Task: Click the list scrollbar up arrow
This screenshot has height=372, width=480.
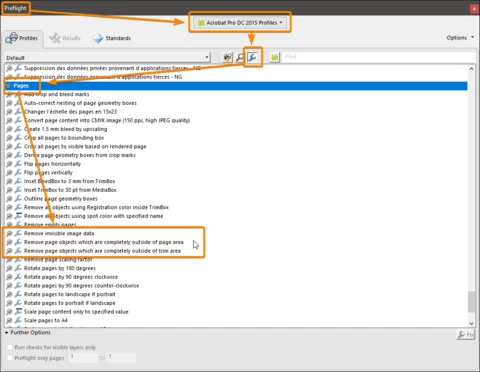Action: click(x=471, y=69)
